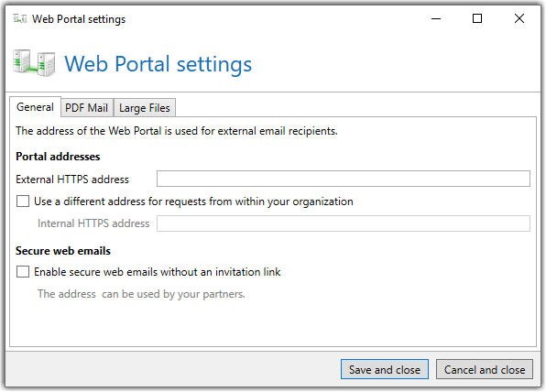Tick Enable secure web emails without invitation link
This screenshot has width=546, height=392.
23,271
